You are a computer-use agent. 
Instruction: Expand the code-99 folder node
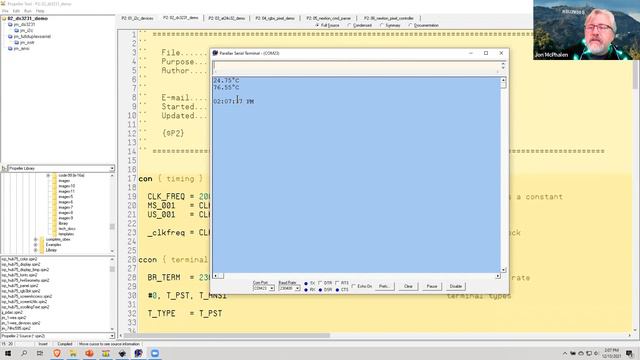(48, 176)
